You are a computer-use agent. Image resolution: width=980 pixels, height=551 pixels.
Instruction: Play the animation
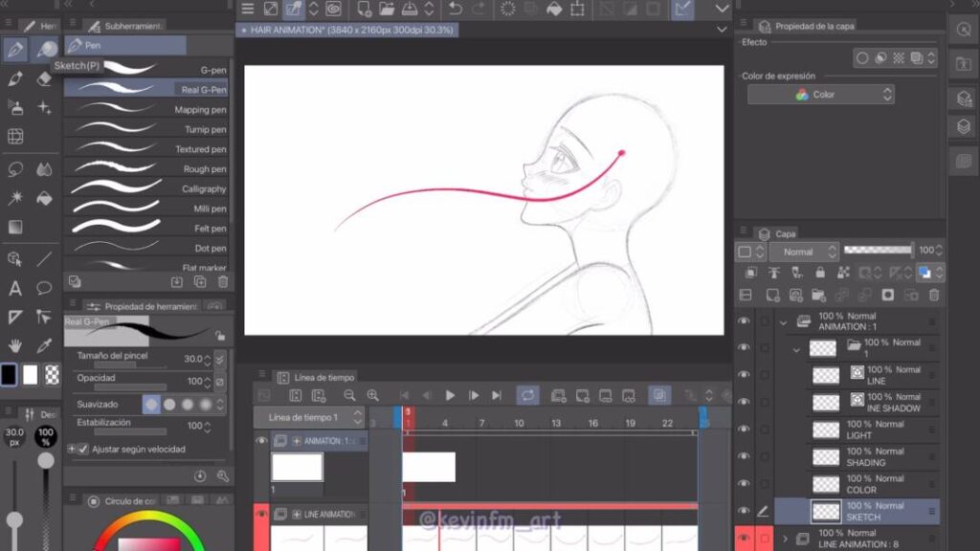(450, 395)
